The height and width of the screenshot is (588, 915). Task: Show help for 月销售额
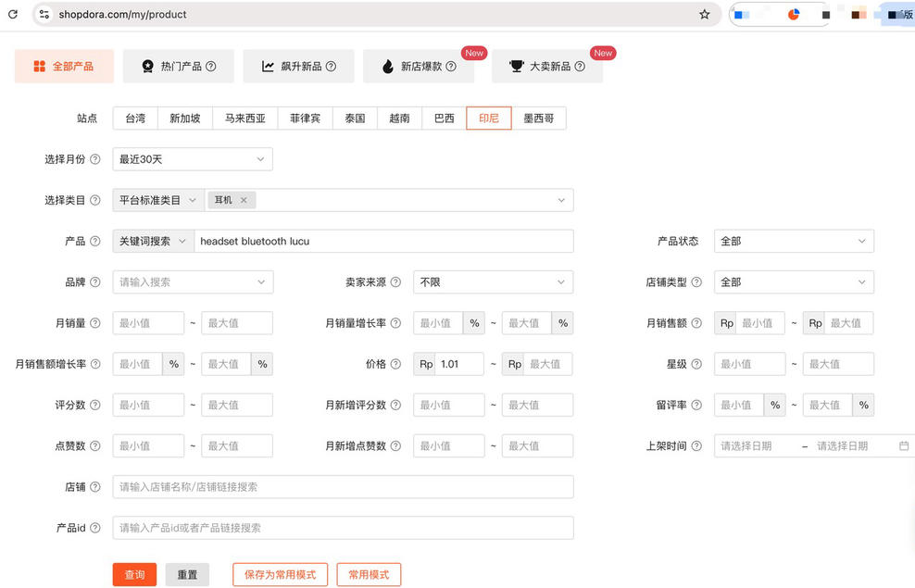point(696,323)
